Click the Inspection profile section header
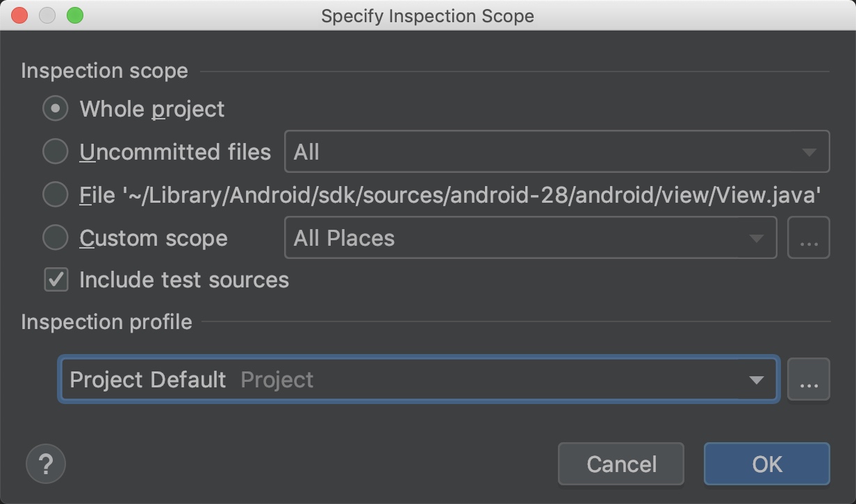The width and height of the screenshot is (856, 504). (106, 321)
